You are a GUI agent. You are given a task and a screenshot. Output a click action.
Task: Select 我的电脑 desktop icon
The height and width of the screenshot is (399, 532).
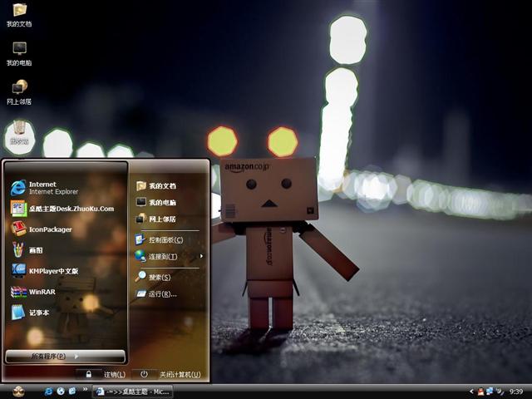tap(19, 53)
